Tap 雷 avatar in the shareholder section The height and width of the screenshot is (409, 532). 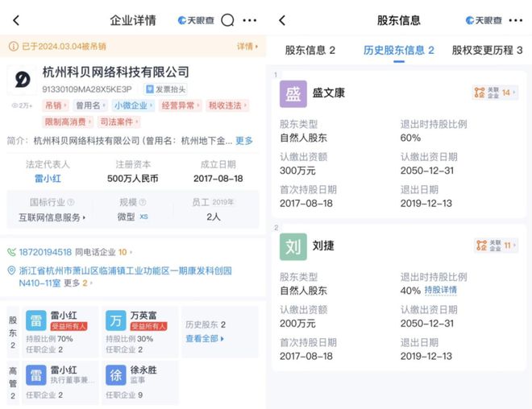click(x=36, y=320)
